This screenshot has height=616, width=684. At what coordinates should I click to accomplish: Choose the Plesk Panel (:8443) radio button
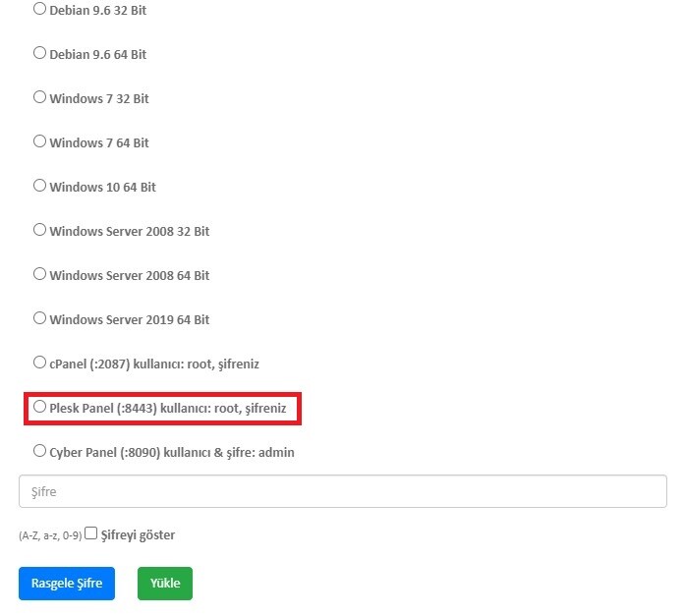[39, 406]
